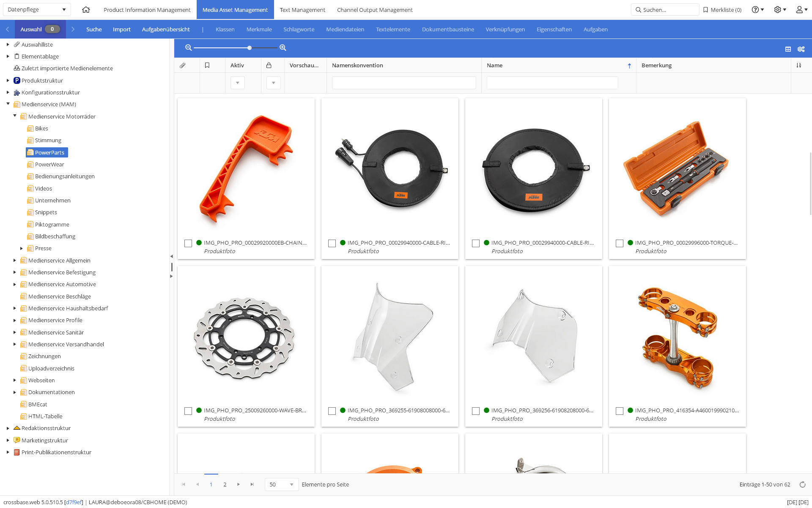812x508 pixels.
Task: Tick the TORQUE product photo checkbox
Action: click(x=620, y=243)
